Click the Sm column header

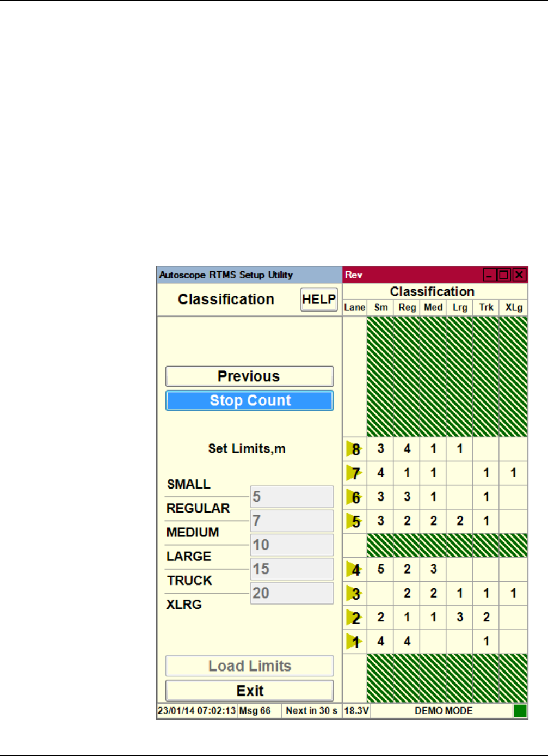coord(381,308)
